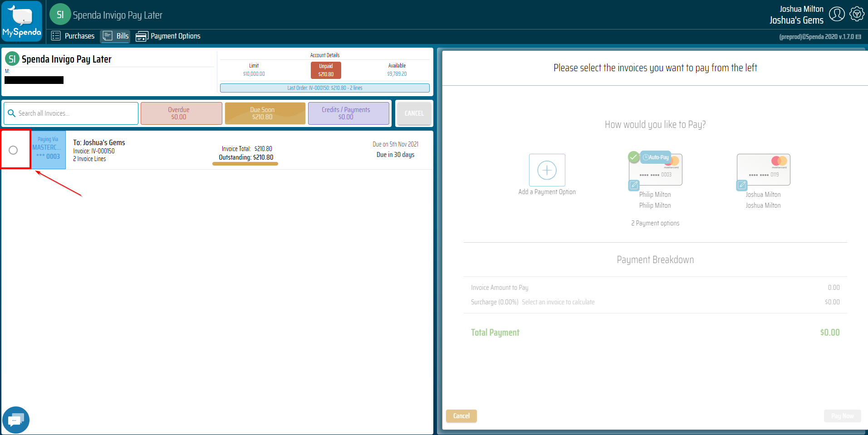Click the Limit $10,000.00 value
Image resolution: width=868 pixels, height=435 pixels.
254,74
